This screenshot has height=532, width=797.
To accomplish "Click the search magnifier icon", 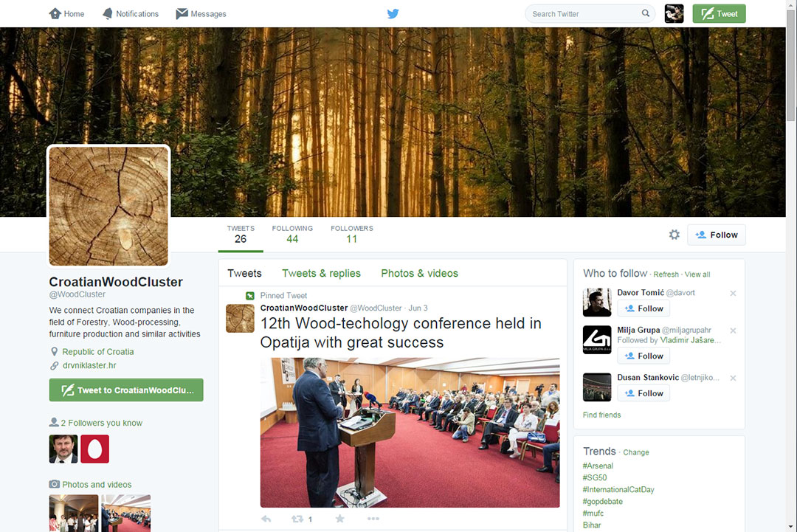I will click(646, 13).
